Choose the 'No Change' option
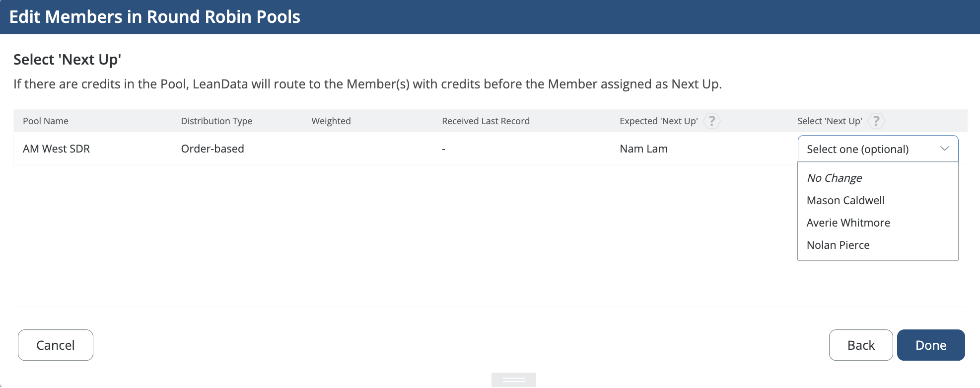980x388 pixels. 834,178
